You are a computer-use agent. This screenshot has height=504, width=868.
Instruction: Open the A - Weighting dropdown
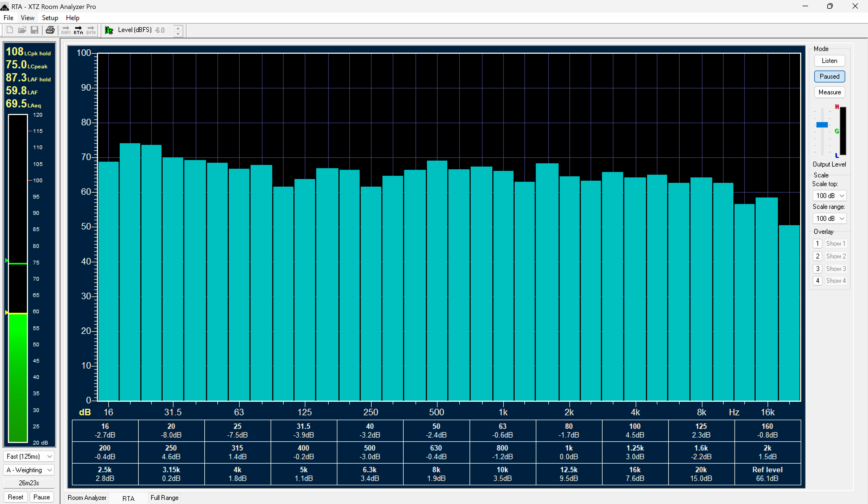coord(29,470)
